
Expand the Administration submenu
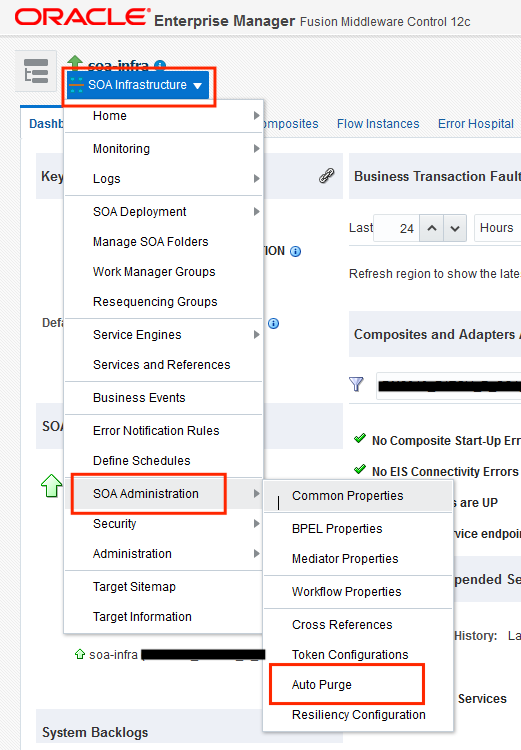(x=256, y=553)
